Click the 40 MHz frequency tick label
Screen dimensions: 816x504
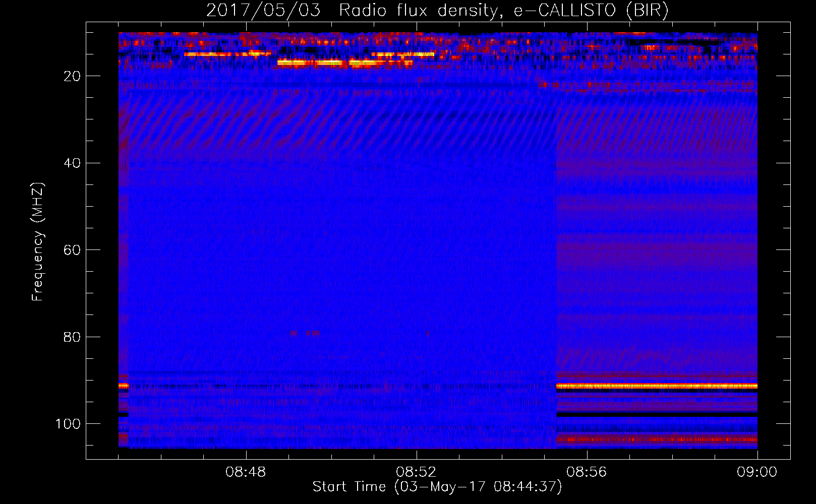pos(72,163)
